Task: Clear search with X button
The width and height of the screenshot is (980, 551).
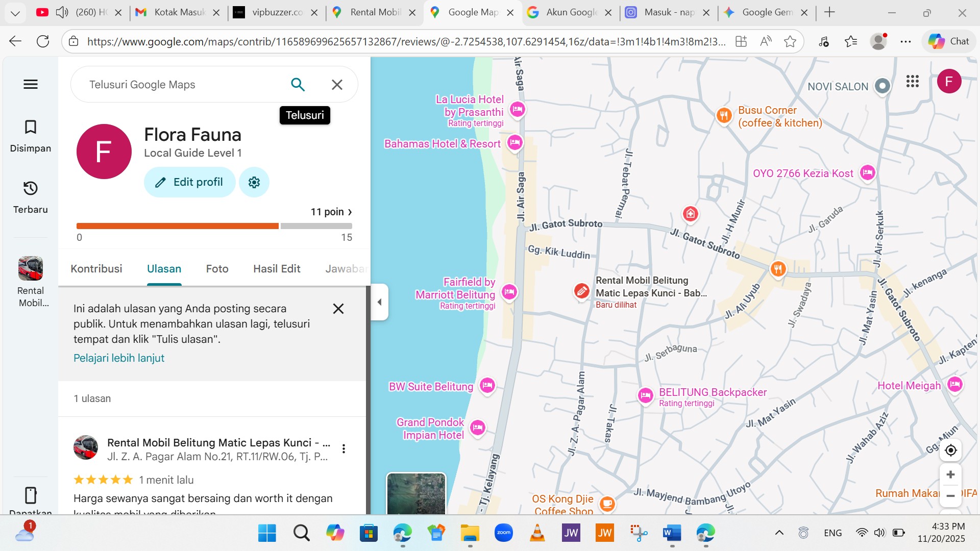Action: (x=337, y=85)
